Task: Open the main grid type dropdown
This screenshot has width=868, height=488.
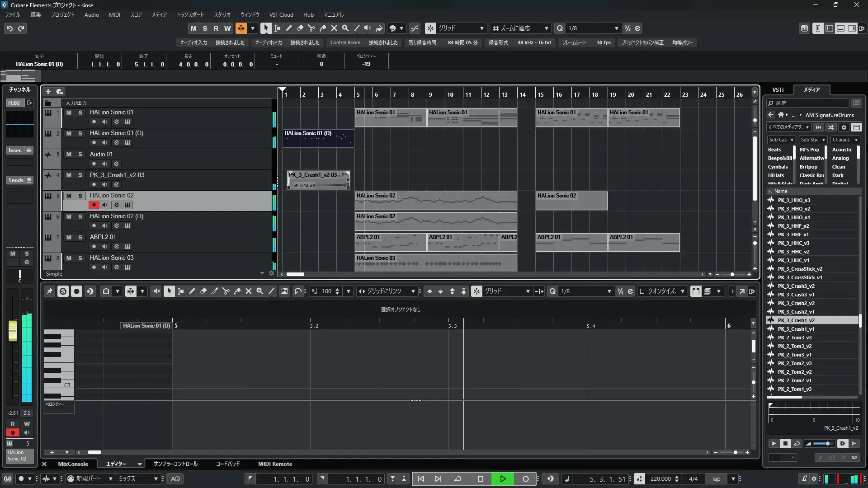Action: 460,28
